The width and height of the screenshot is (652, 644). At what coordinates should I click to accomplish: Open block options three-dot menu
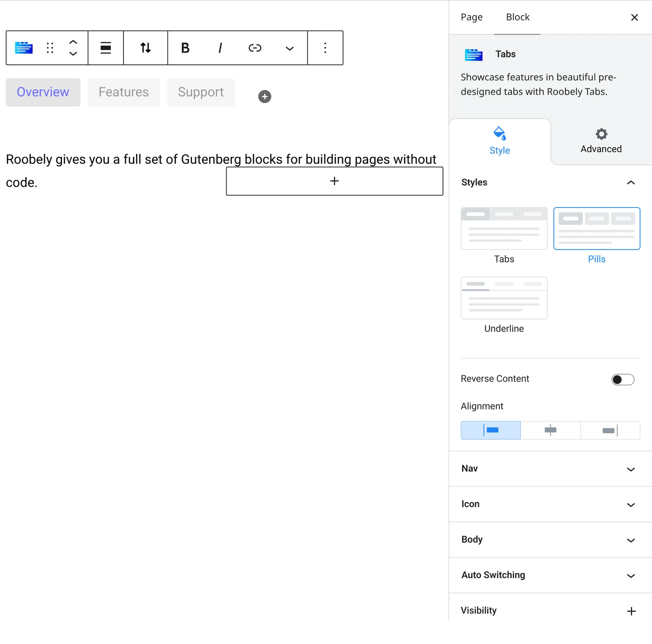tap(325, 48)
